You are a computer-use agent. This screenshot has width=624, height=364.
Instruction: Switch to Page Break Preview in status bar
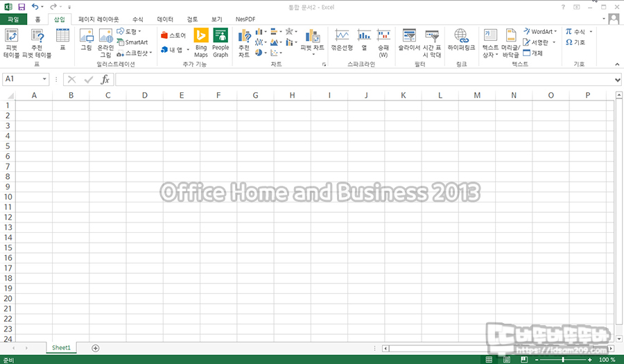[524, 360]
